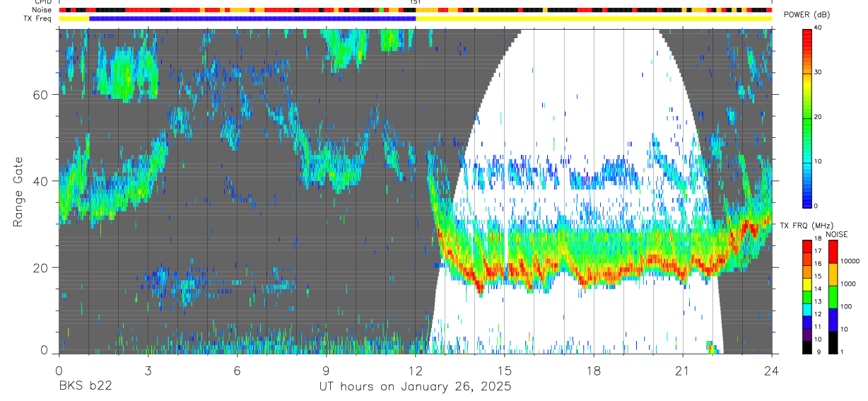868x401 pixels.
Task: Click the 9 UT hour x-axis tick label
Action: 326,370
